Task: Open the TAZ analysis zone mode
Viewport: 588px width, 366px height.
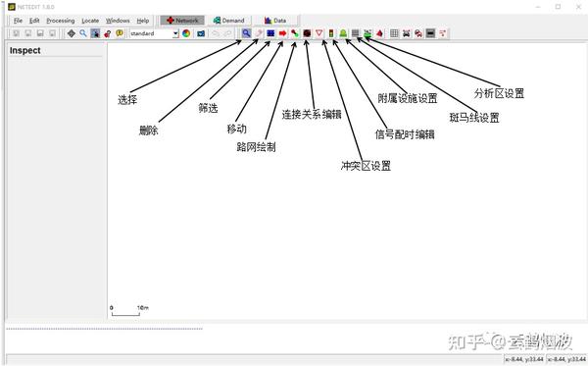Action: [x=367, y=33]
